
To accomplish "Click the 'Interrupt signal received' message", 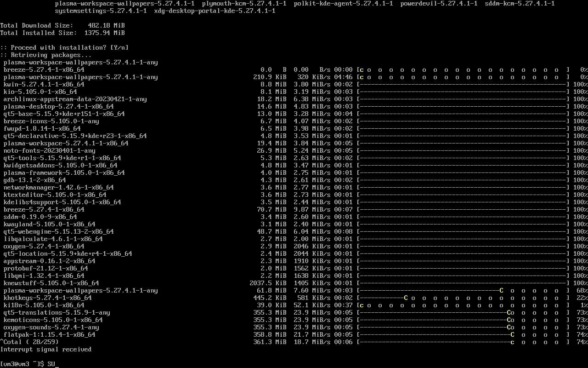I will [x=46, y=350].
